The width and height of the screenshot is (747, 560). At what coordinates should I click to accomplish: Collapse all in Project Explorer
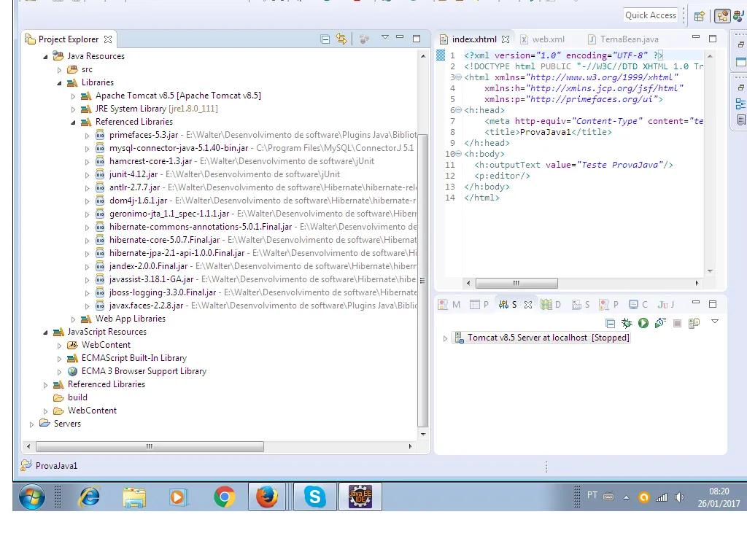325,39
